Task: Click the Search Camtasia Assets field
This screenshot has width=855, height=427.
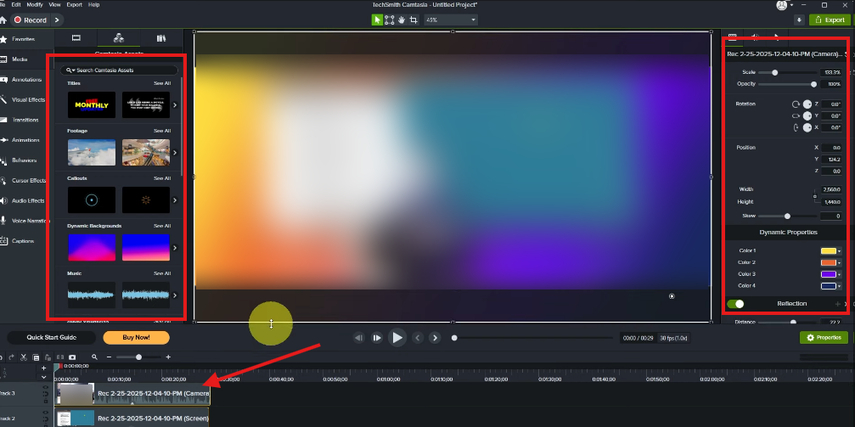Action: coord(119,70)
